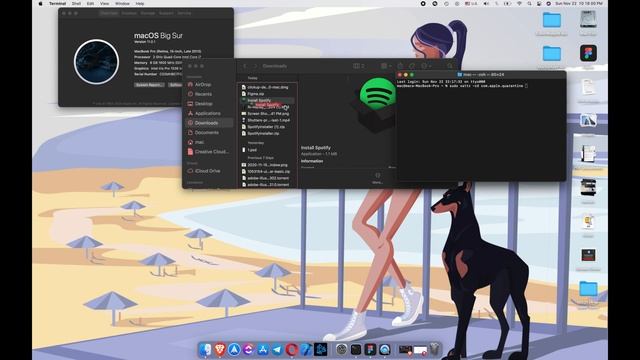Open the Window menu in menu bar
640x360 pixels.
(x=122, y=4)
